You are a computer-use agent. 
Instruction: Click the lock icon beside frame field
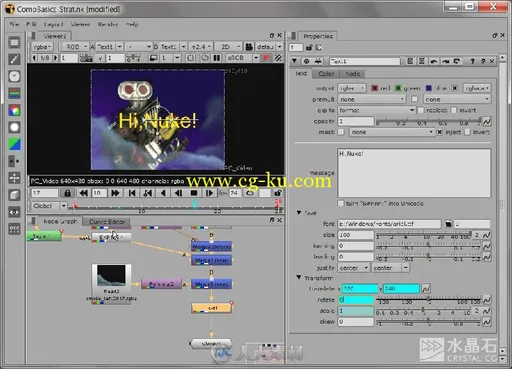[67, 193]
